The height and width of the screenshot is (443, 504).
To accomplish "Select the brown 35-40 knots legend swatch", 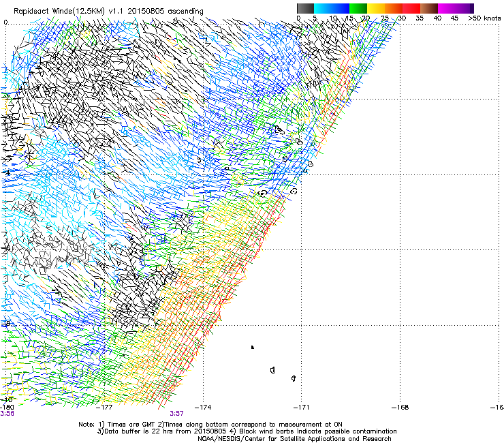I will point(429,8).
